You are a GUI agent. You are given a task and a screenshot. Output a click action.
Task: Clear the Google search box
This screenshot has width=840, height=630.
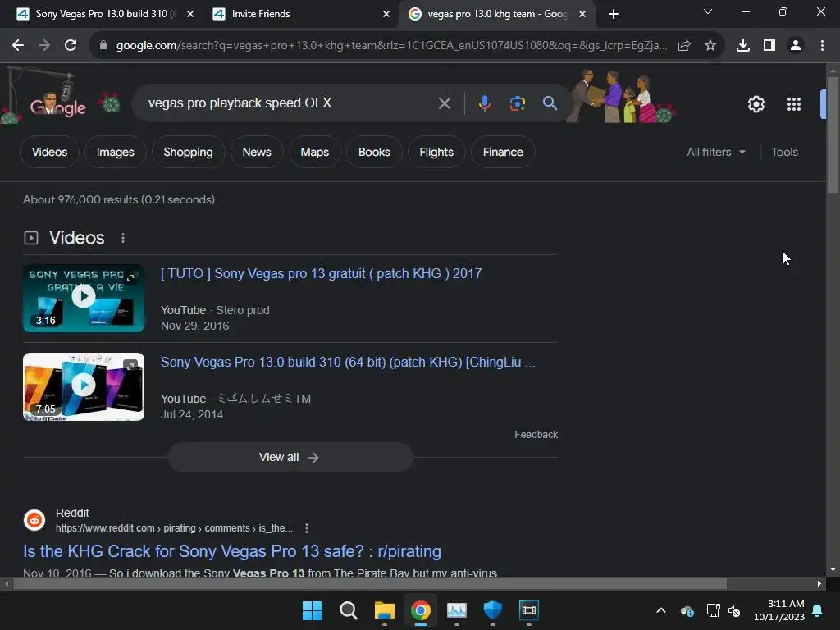(444, 103)
